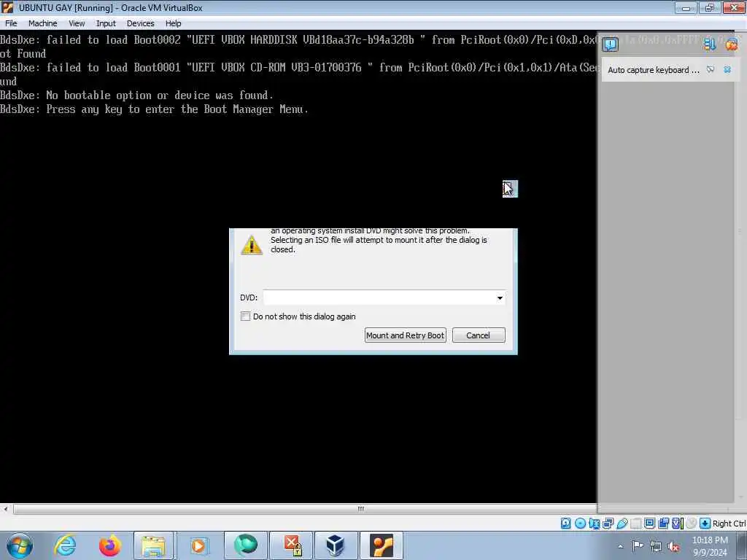Click the mouse integration status icon
This screenshot has width=747, height=560.
click(x=691, y=524)
